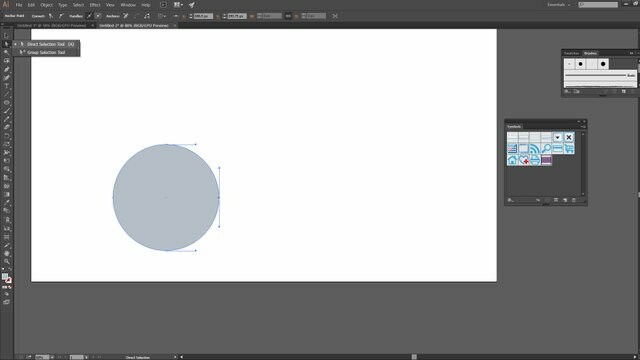
Task: Select the Rotate tool
Action: click(x=6, y=136)
